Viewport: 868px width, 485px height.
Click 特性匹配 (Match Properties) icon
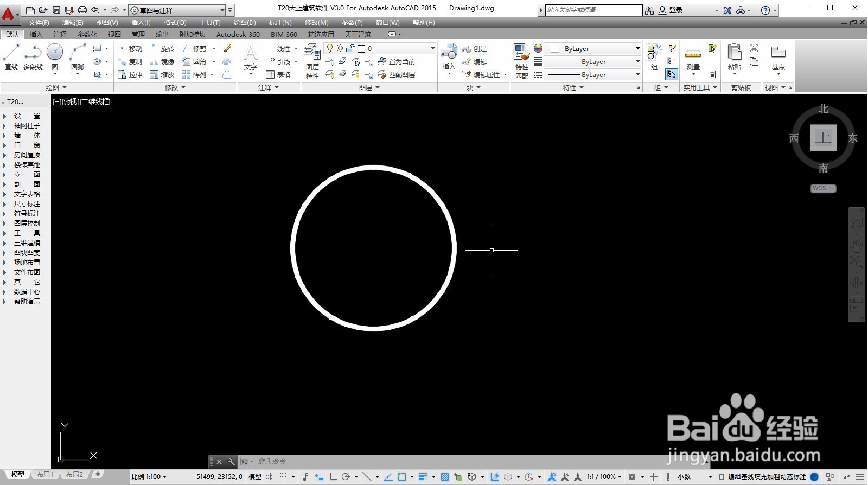click(521, 61)
